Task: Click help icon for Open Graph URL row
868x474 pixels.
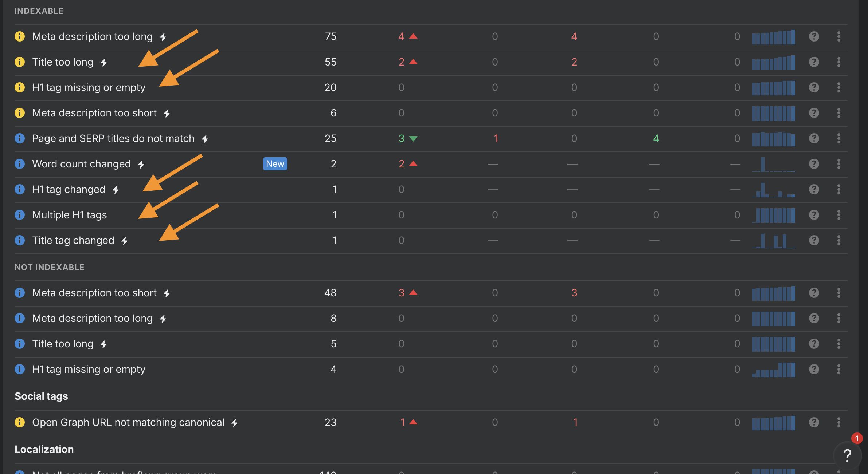Action: click(x=814, y=422)
